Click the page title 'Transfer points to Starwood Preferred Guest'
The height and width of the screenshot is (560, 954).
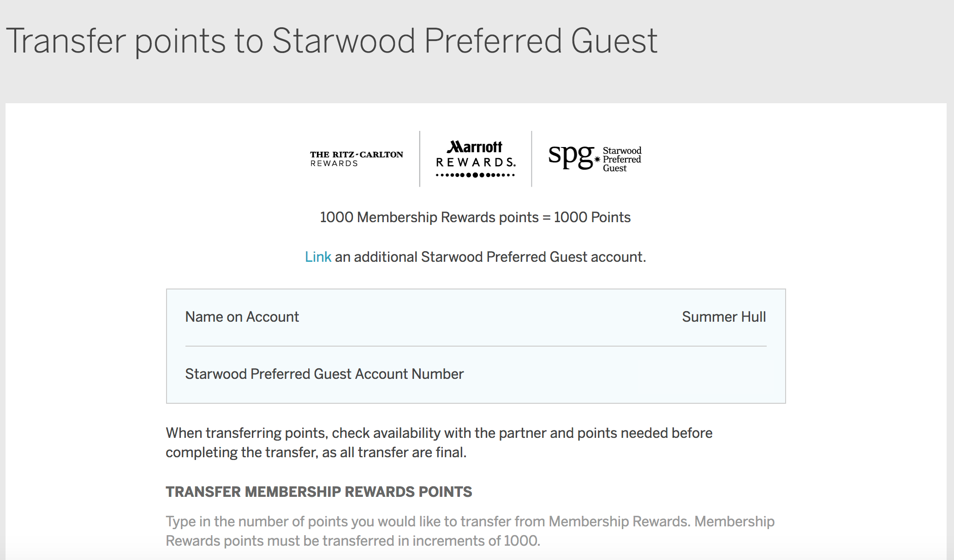point(331,41)
